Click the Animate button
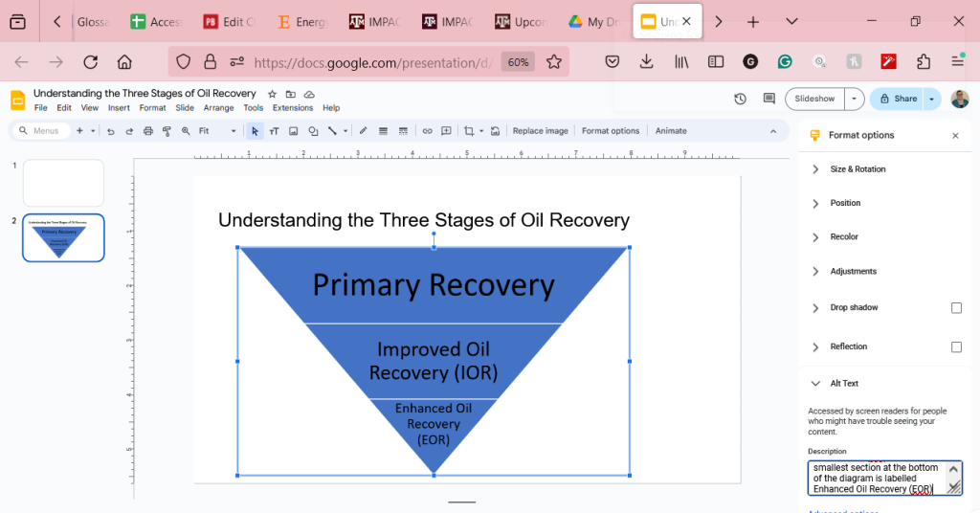Viewport: 980px width, 513px height. click(671, 131)
